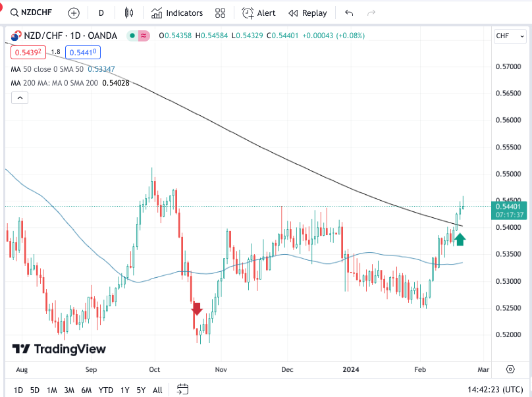Start bar Replay mode
532x397 pixels.
(307, 13)
